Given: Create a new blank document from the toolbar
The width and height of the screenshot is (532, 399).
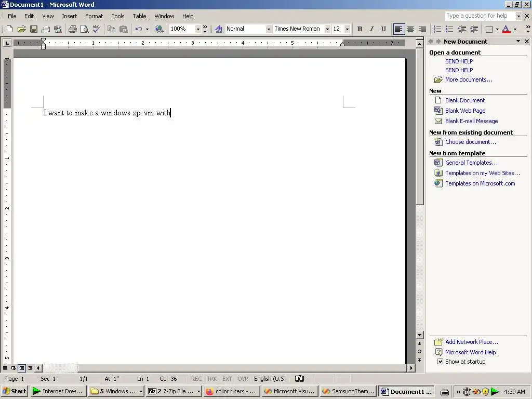Looking at the screenshot, I should [9, 29].
